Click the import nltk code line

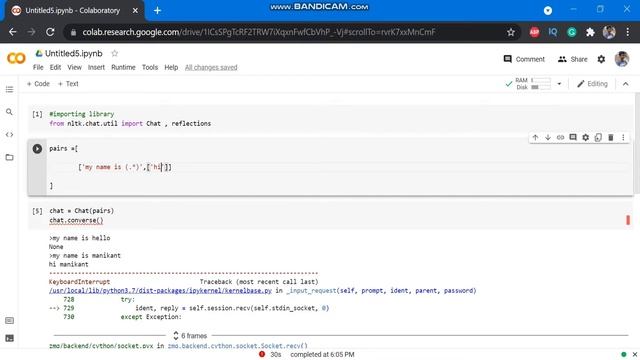coord(130,123)
